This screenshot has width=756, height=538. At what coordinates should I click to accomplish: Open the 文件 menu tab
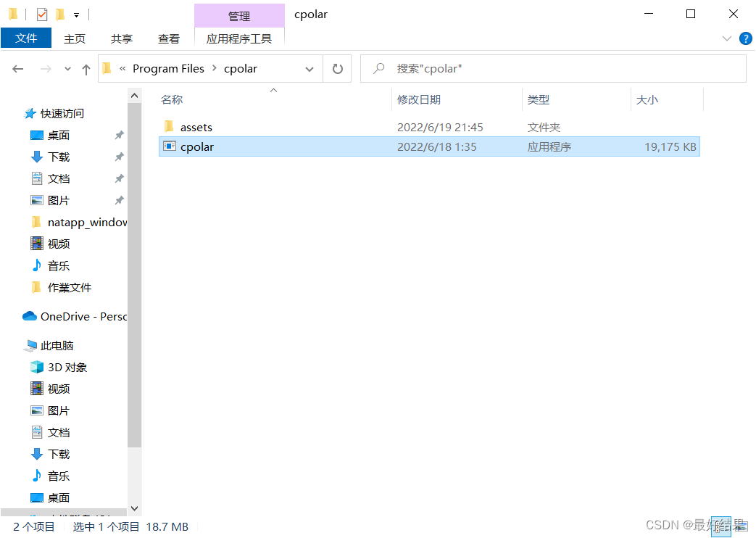pyautogui.click(x=26, y=38)
